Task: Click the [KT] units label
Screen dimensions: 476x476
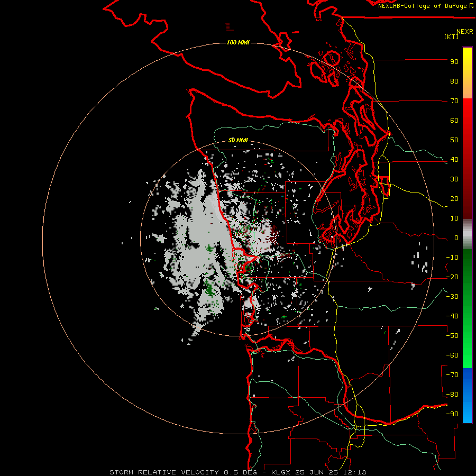Action: [451, 36]
